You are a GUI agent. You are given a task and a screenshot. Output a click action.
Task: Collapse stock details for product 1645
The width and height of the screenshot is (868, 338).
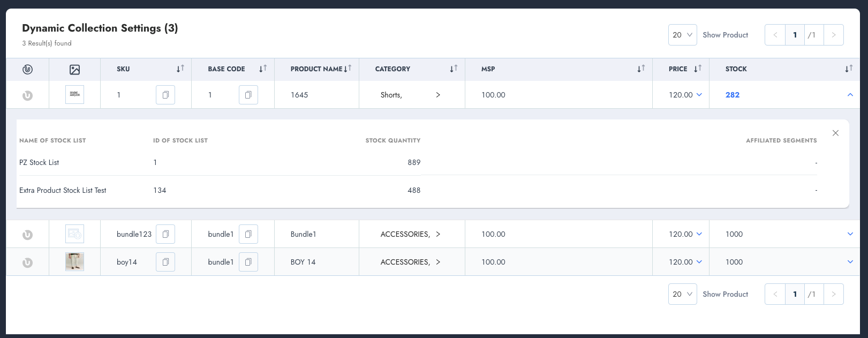pyautogui.click(x=850, y=95)
